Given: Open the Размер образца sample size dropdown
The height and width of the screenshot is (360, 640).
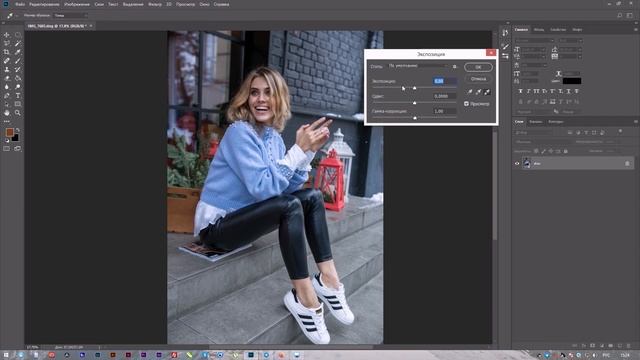Looking at the screenshot, I should point(71,16).
